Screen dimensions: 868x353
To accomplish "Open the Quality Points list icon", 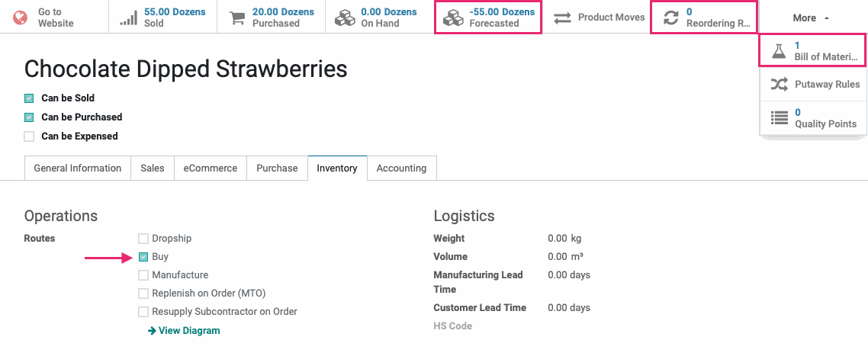I will pyautogui.click(x=779, y=118).
